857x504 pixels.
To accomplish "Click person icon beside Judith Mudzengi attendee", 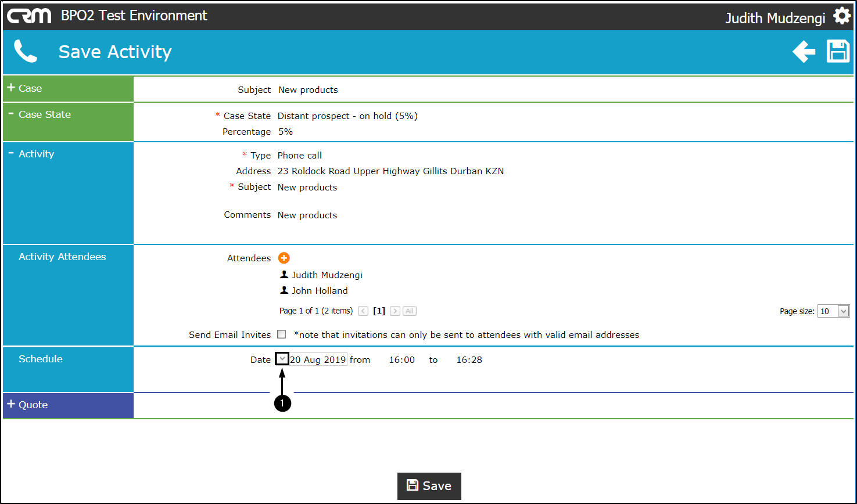I will coord(284,275).
